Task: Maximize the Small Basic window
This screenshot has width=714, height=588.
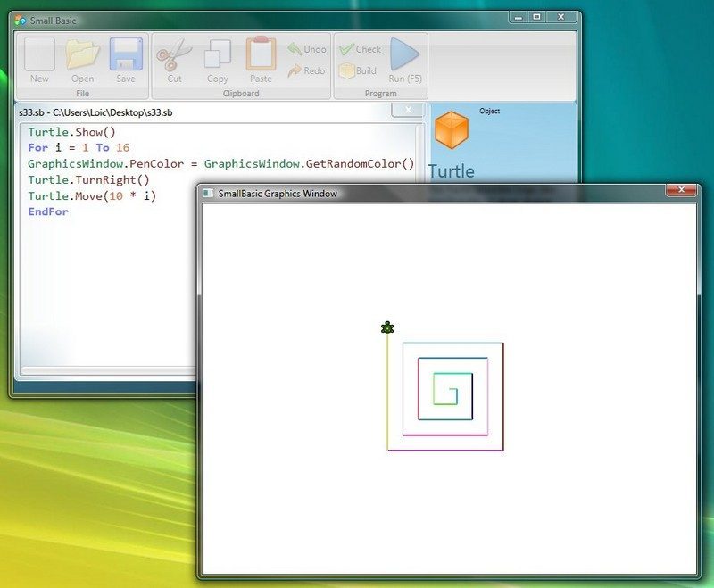Action: [x=537, y=17]
